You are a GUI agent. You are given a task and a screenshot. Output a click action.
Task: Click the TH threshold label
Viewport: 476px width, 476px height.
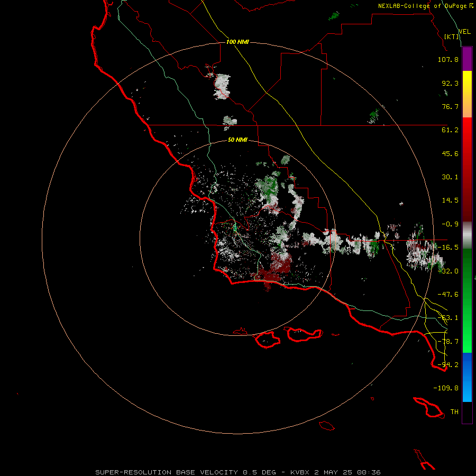coord(454,412)
